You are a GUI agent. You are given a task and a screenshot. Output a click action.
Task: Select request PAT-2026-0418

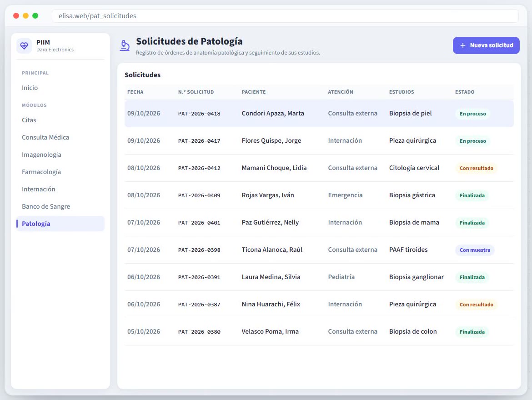click(199, 114)
